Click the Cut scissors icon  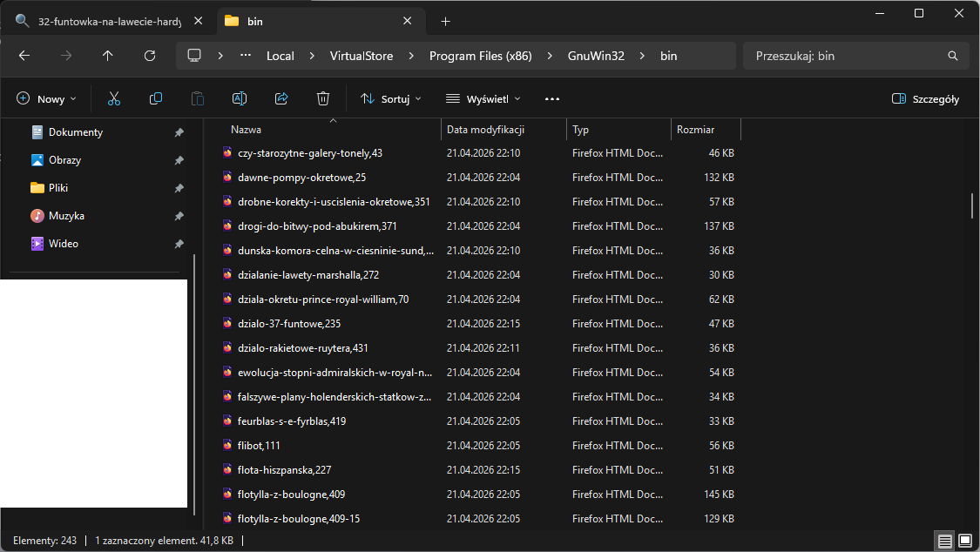point(114,99)
